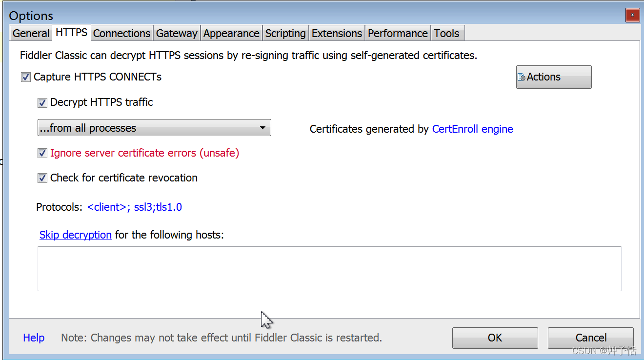Switch to the General tab

coord(31,33)
